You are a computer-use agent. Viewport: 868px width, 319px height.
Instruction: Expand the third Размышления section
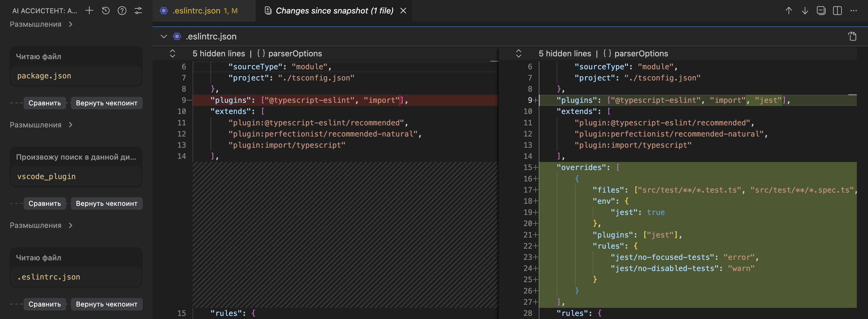[x=41, y=226]
